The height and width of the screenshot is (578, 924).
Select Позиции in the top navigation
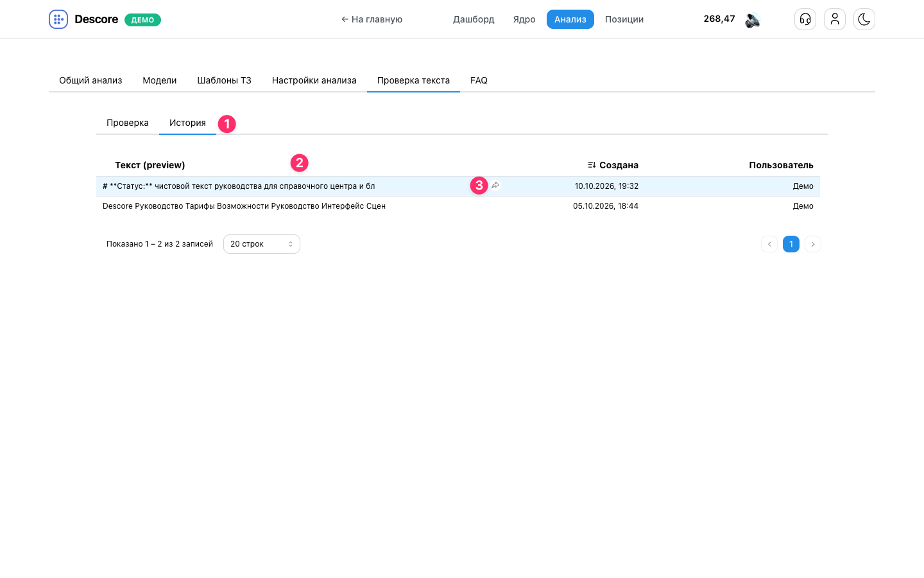click(x=624, y=19)
